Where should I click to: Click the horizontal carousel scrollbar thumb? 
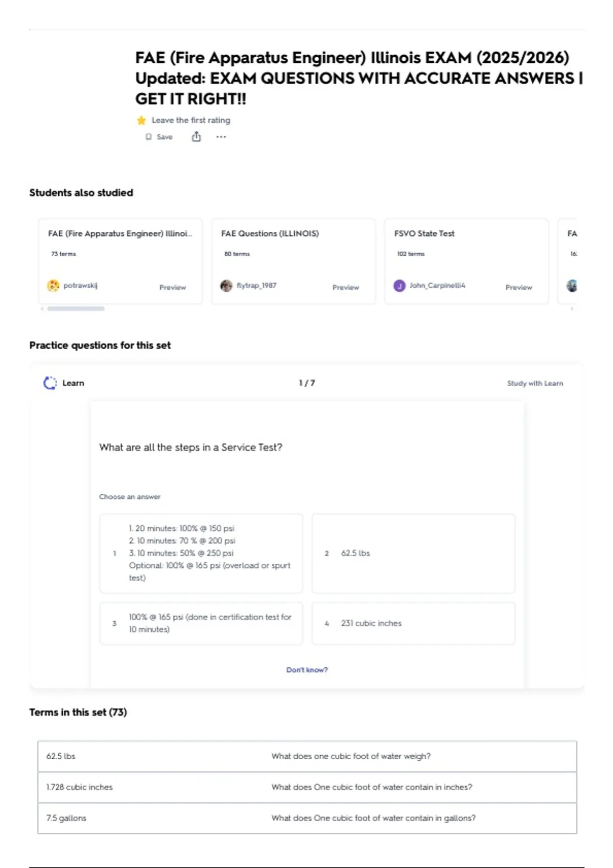76,309
